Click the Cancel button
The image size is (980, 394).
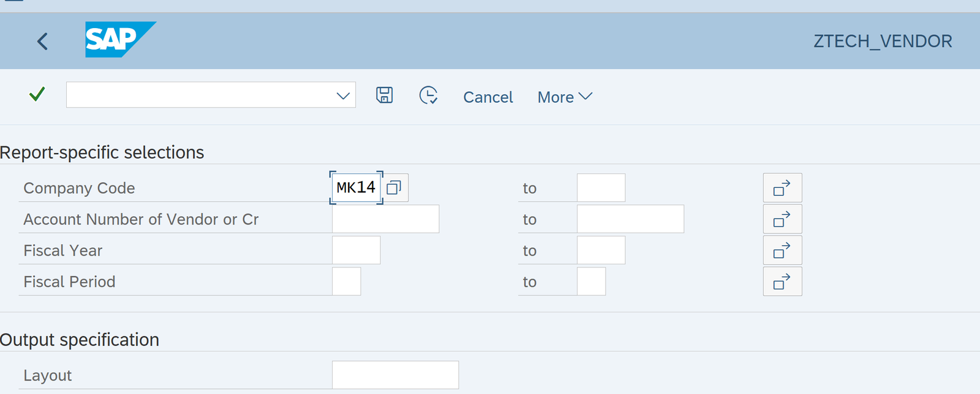[488, 97]
